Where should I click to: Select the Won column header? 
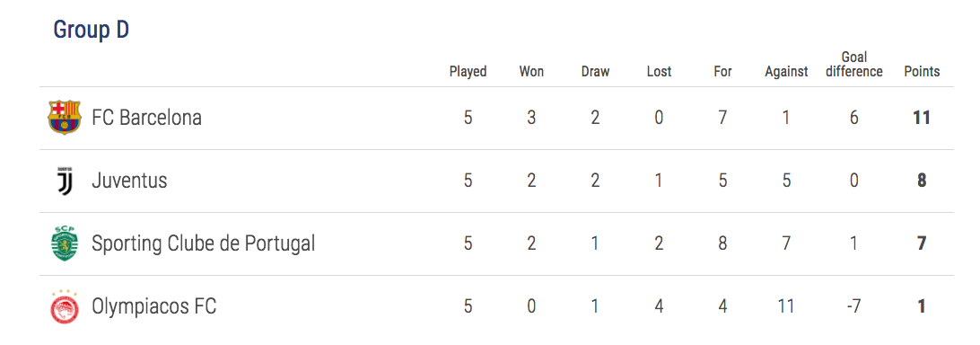coord(531,71)
